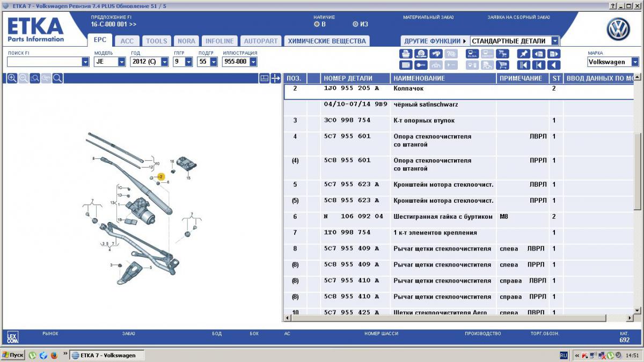Click the move divider arrows icon
The width and height of the screenshot is (644, 362).
(x=275, y=78)
